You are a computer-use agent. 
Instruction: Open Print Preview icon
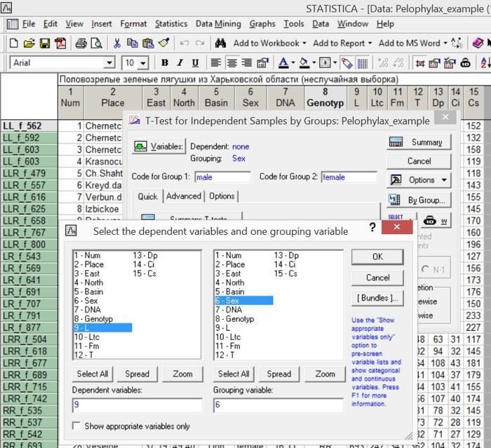click(x=96, y=43)
